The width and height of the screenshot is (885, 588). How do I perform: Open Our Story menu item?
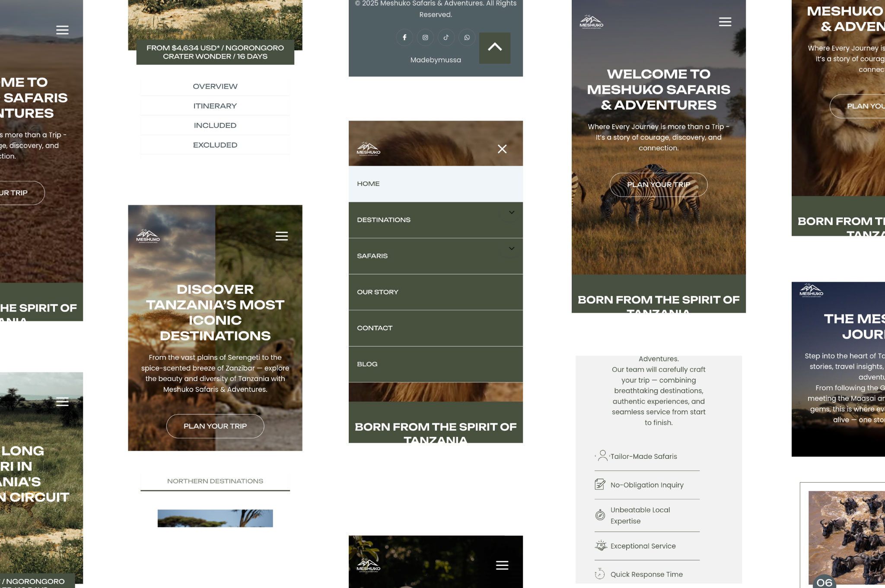[x=377, y=292]
